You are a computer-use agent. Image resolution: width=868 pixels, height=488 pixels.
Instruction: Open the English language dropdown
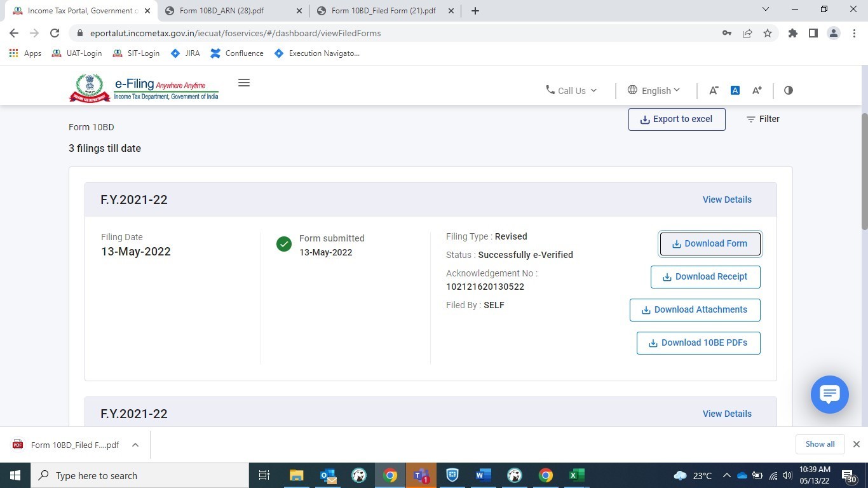point(654,90)
